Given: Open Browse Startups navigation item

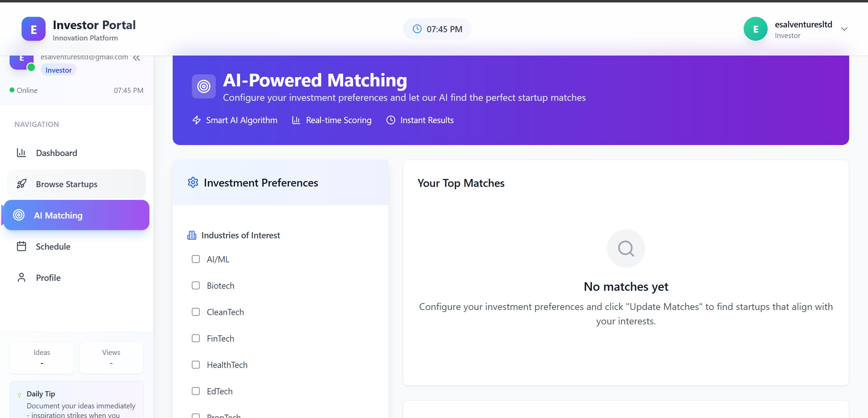Looking at the screenshot, I should pyautogui.click(x=66, y=184).
